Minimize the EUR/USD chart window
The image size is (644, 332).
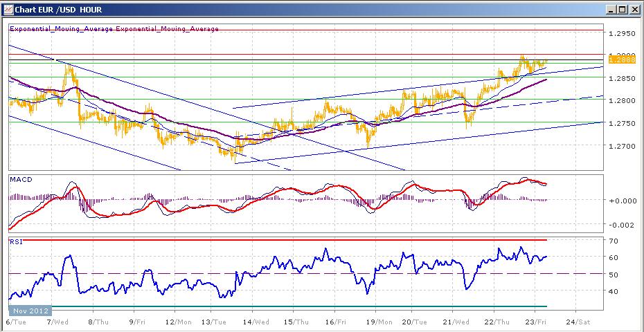pos(610,10)
